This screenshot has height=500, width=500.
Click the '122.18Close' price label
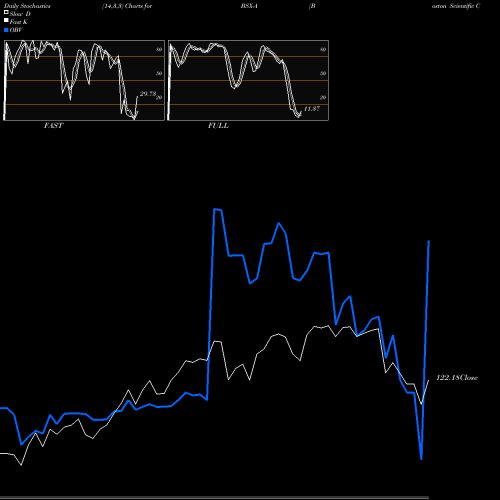pos(457,378)
